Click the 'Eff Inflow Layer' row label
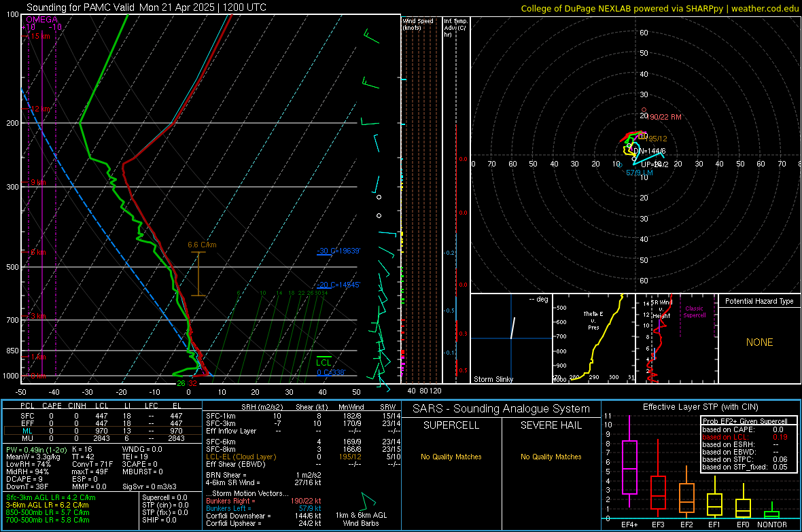The width and height of the screenshot is (802, 532). 230,431
